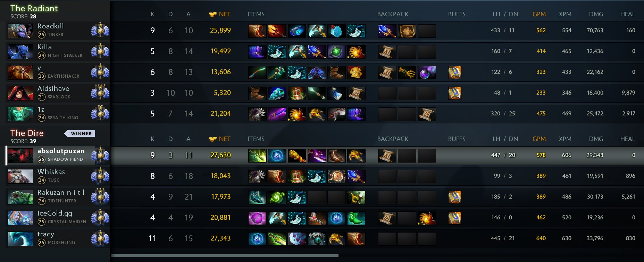Viewport: 644px width, 262px height.
Task: Click the buff icon in Rakuzan's row
Action: (x=454, y=197)
